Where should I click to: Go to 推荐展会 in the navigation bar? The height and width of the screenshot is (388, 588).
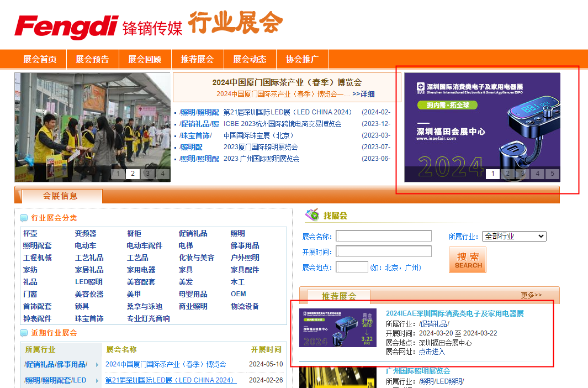(197, 59)
